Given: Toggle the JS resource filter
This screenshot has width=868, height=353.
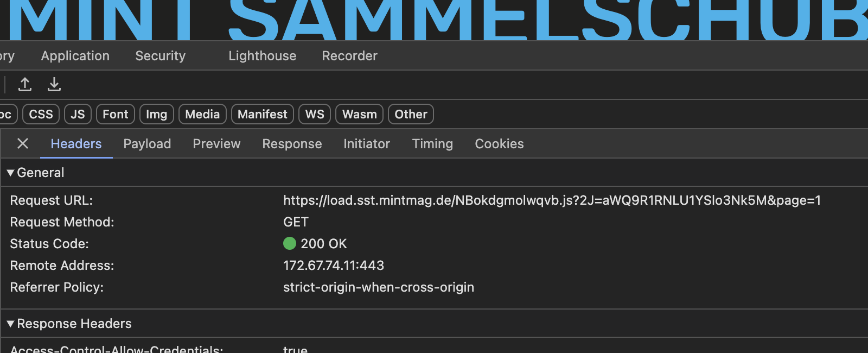Looking at the screenshot, I should coord(78,114).
